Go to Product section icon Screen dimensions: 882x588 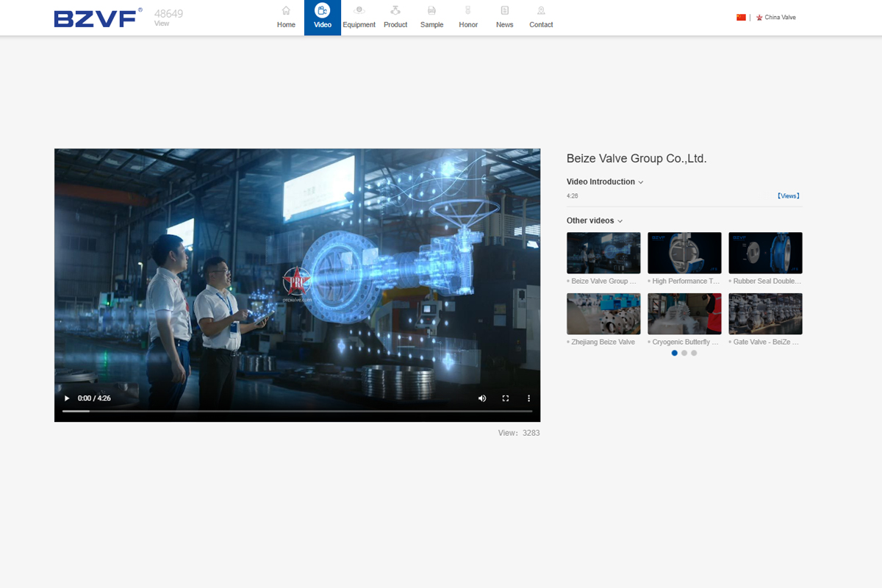pos(395,11)
